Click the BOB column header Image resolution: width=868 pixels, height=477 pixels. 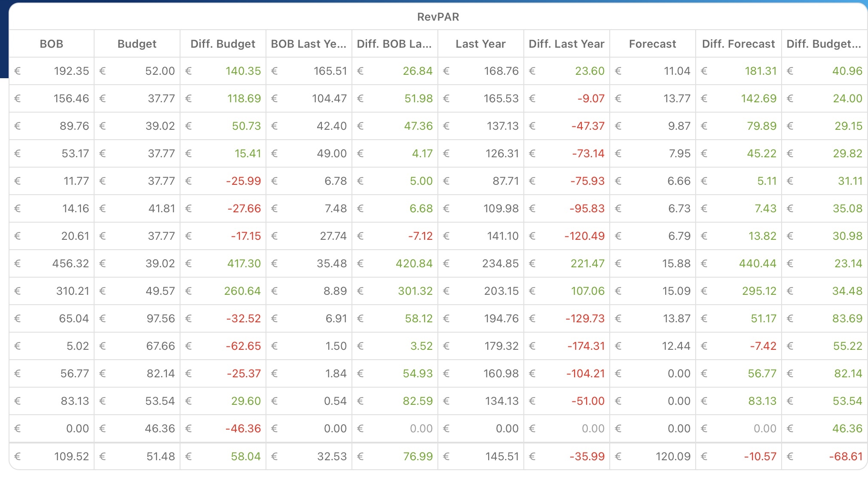[x=51, y=44]
